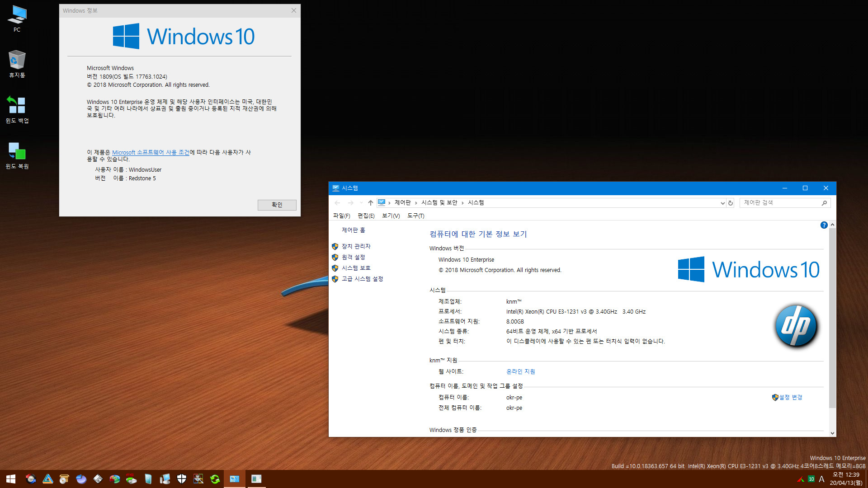
Task: Launch the teal book taskbar icon
Action: click(x=148, y=479)
